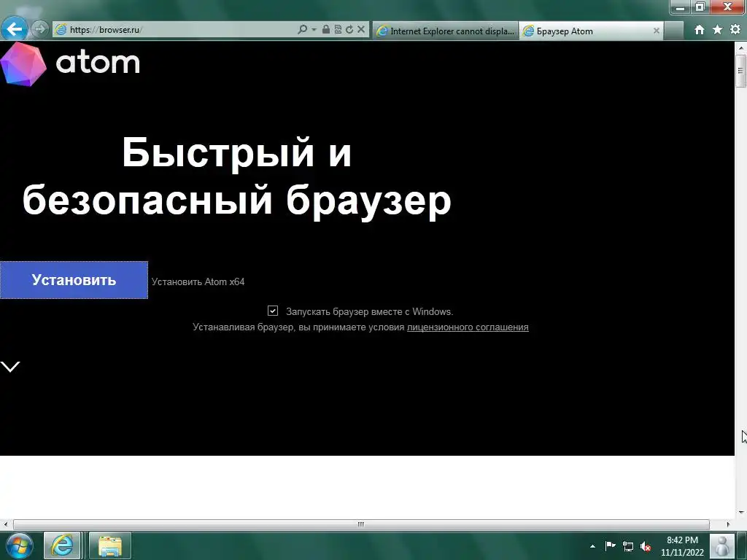This screenshot has height=560, width=747.
Task: Close the 'Браузер Atom' tab
Action: tap(656, 31)
